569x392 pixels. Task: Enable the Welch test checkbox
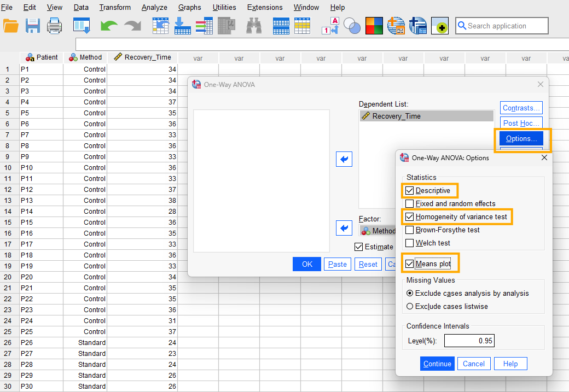pyautogui.click(x=410, y=243)
